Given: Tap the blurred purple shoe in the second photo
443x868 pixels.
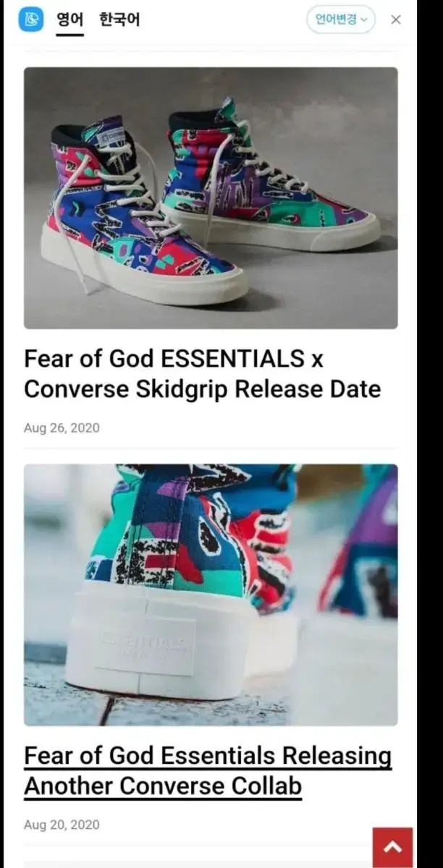Looking at the screenshot, I should coord(362,550).
